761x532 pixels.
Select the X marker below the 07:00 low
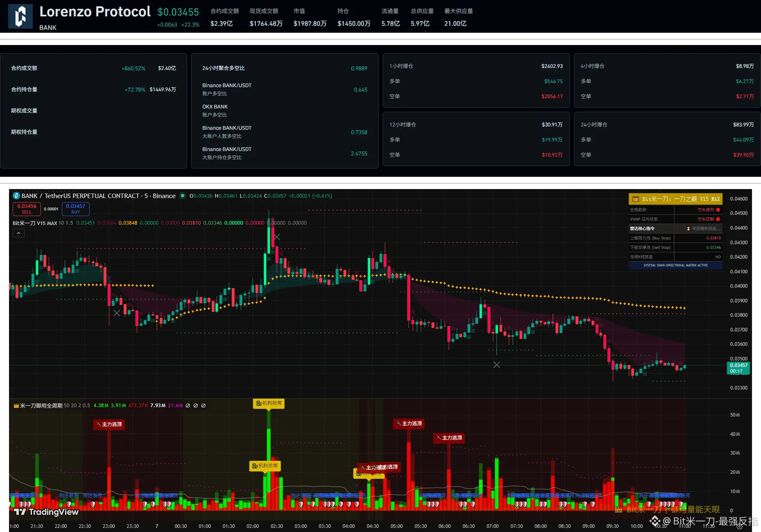[x=497, y=365]
